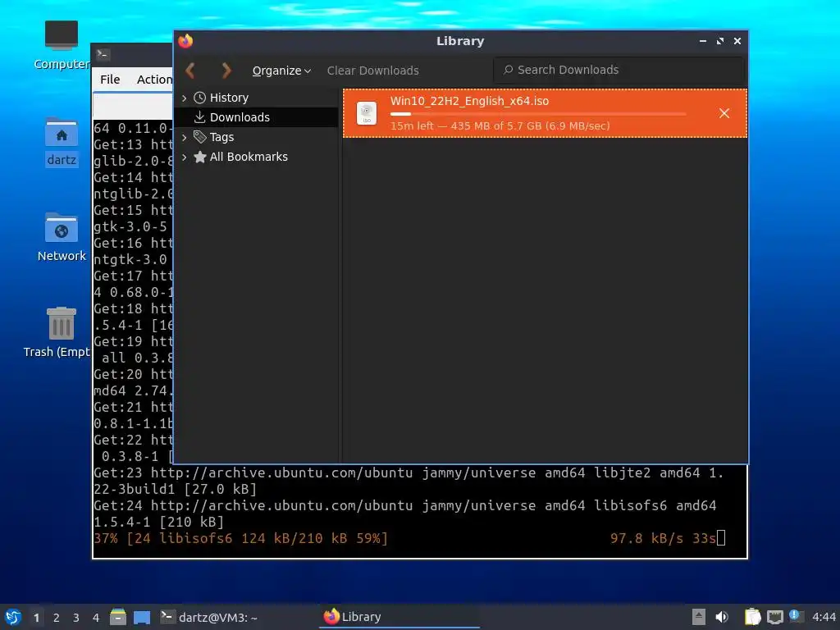This screenshot has height=630, width=840.
Task: Cancel the Win10 ISO download
Action: [x=724, y=113]
